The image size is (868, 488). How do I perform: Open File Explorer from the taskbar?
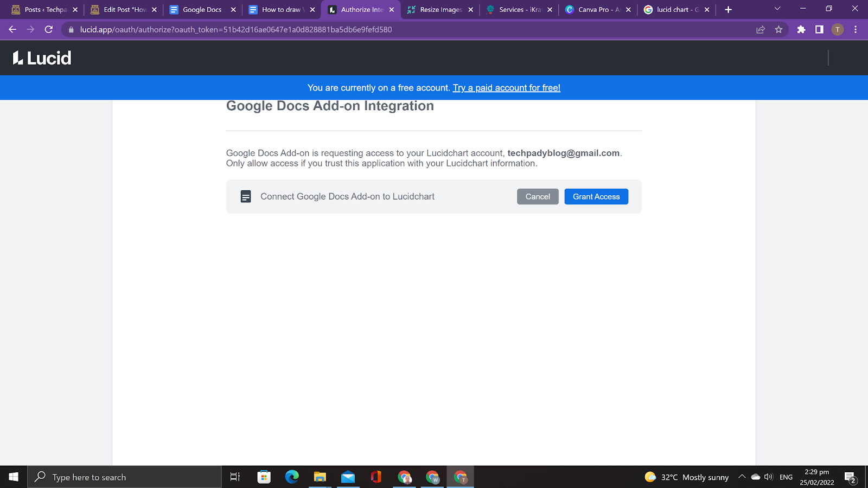320,477
